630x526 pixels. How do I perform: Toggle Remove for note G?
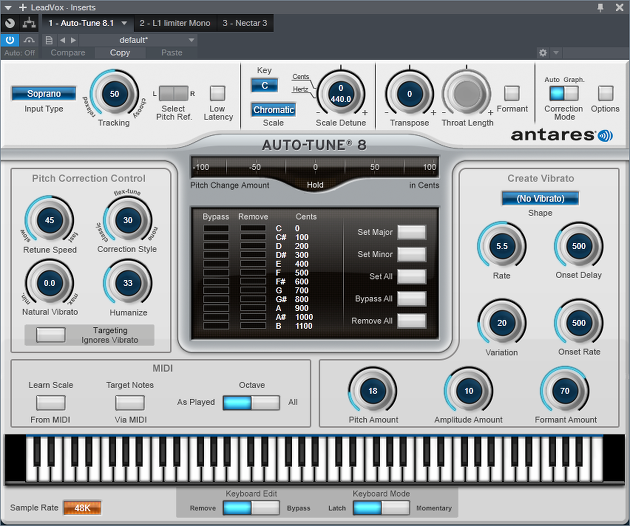tap(253, 290)
